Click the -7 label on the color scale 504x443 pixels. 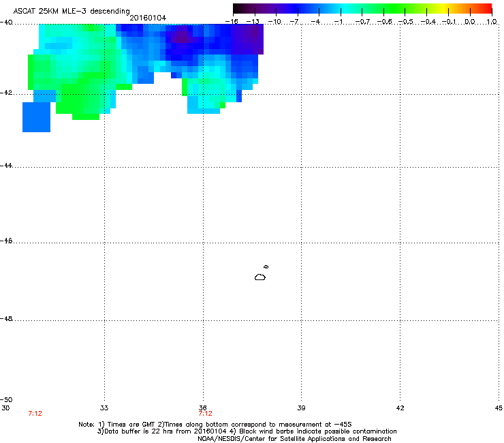coord(295,22)
